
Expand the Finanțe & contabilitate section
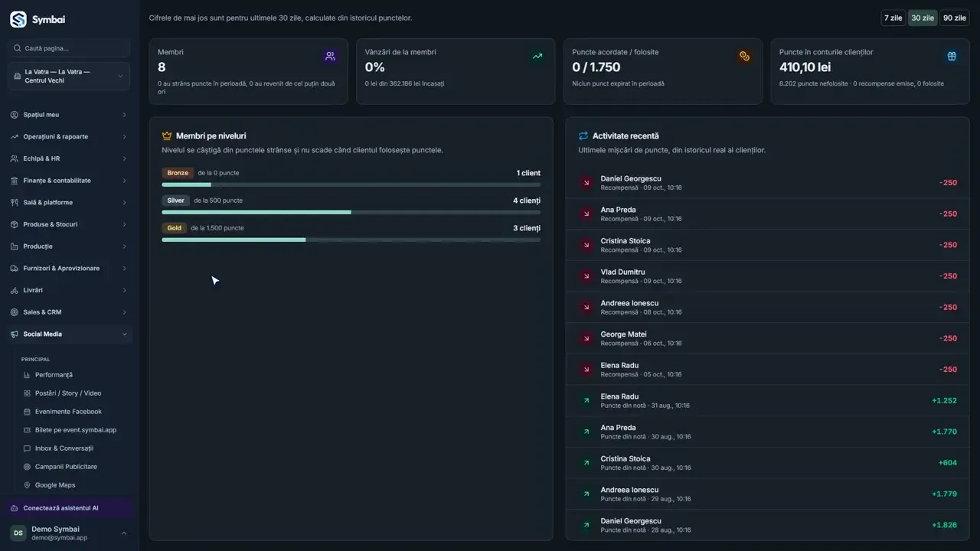point(69,181)
